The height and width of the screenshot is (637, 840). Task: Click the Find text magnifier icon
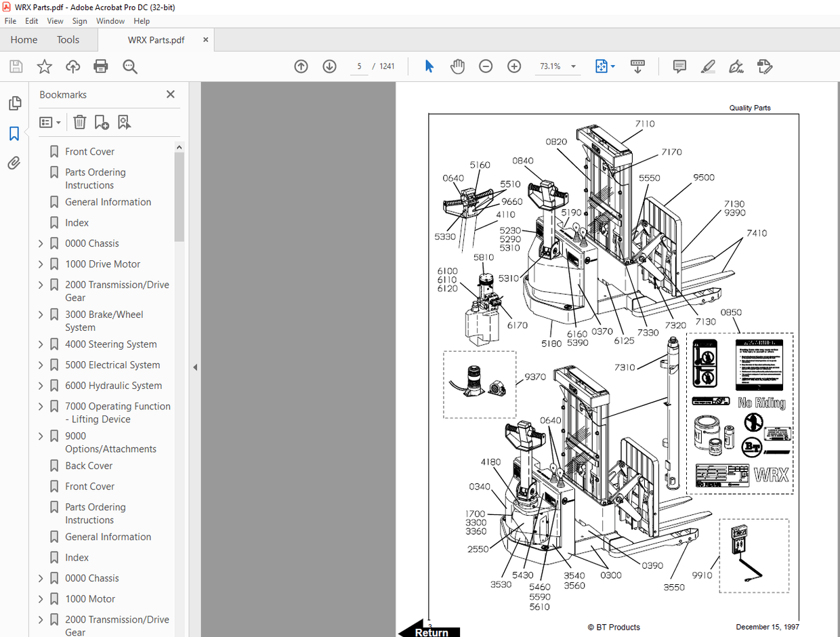coord(130,66)
